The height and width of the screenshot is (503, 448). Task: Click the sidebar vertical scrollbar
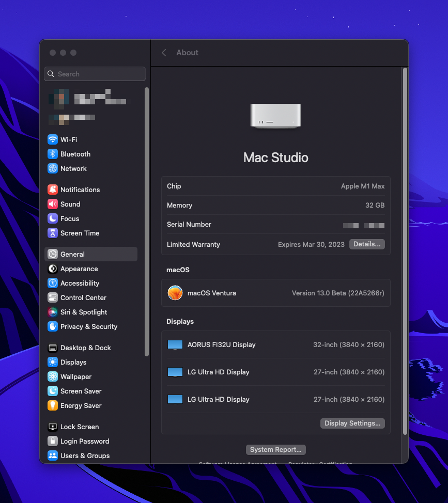click(x=147, y=222)
